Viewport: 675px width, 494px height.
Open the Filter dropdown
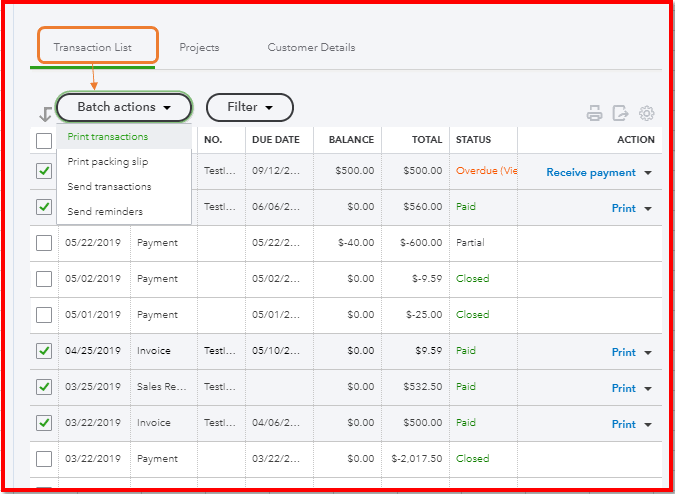point(249,107)
